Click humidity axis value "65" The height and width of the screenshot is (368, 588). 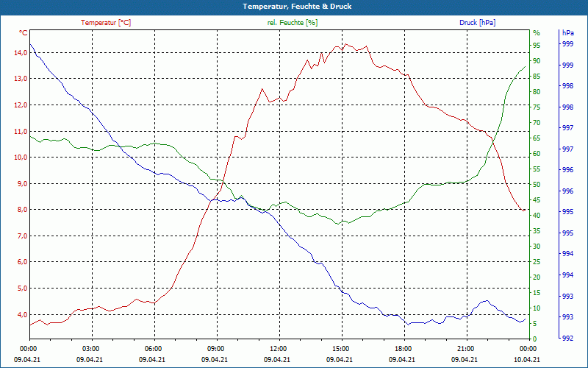[x=537, y=138]
